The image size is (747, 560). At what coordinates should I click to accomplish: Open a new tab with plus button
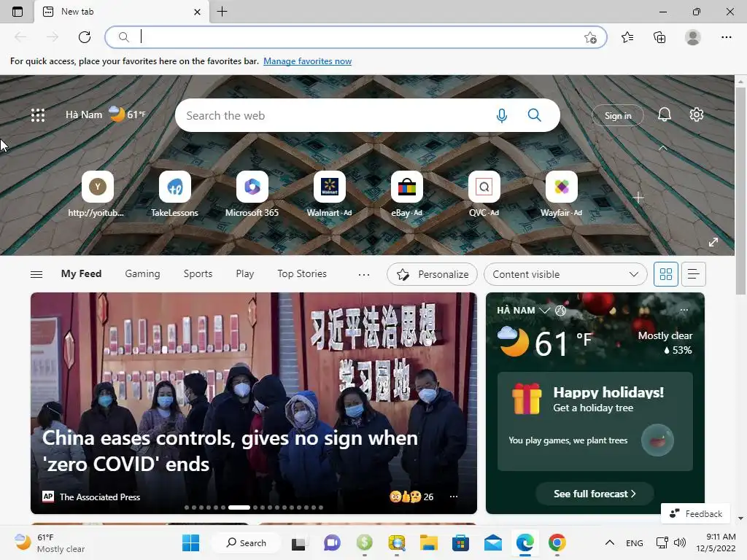[222, 12]
